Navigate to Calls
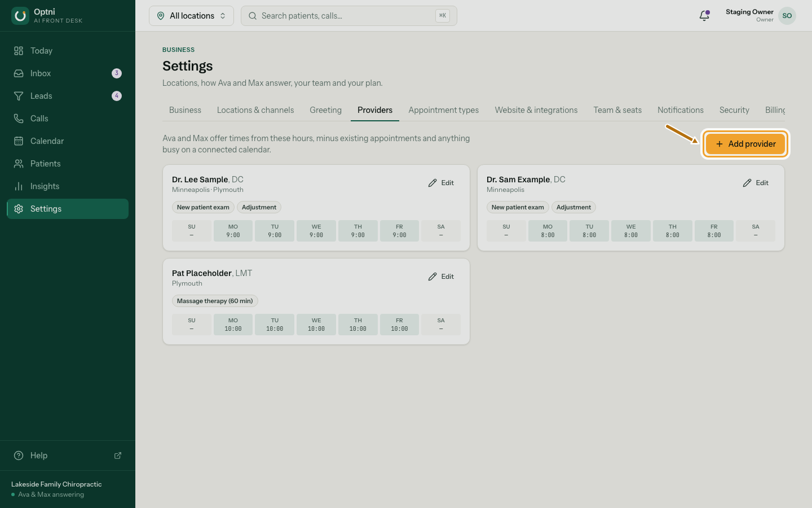This screenshot has width=812, height=508. (68, 119)
